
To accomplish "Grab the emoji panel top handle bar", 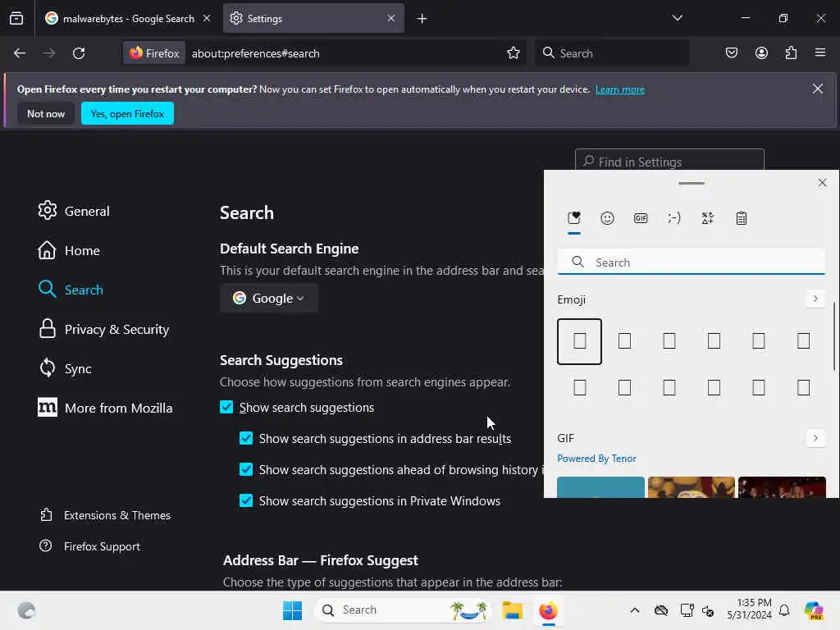I will pyautogui.click(x=691, y=183).
